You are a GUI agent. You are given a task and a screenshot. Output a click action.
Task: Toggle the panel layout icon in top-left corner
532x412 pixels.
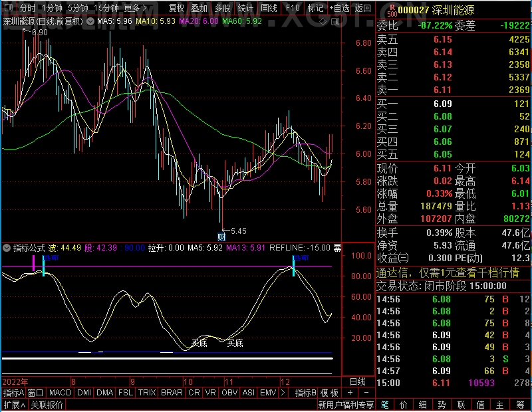tap(9, 7)
